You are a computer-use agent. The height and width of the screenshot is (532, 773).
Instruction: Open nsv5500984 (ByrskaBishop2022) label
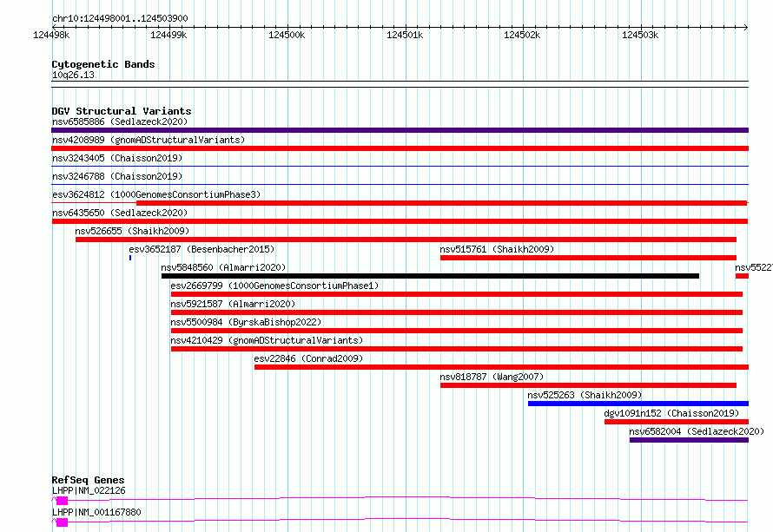tap(246, 322)
